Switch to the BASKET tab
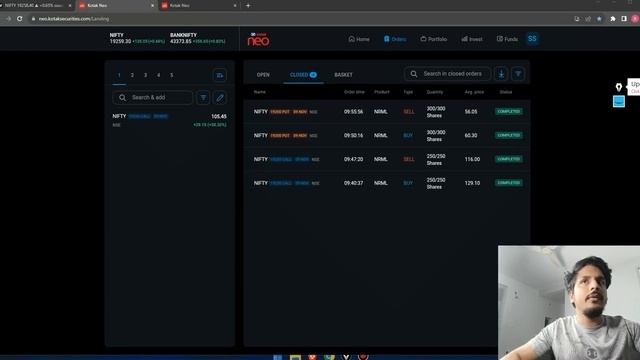 343,75
